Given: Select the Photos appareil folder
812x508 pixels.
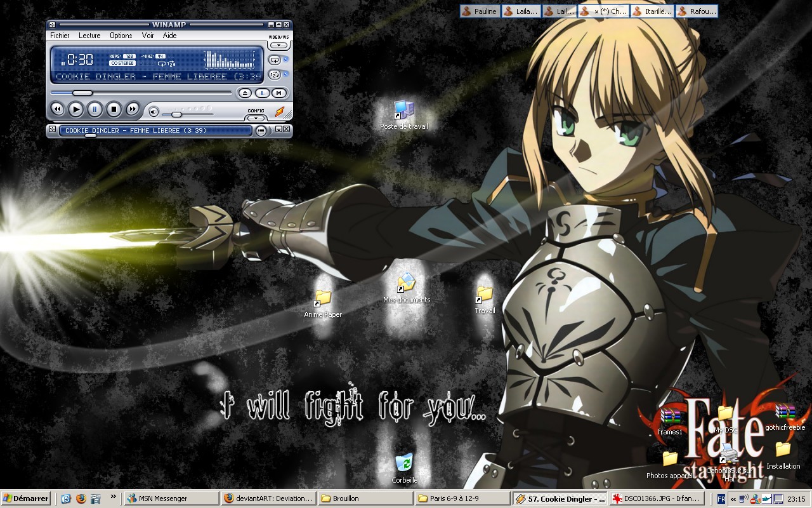Looking at the screenshot, I should [670, 465].
